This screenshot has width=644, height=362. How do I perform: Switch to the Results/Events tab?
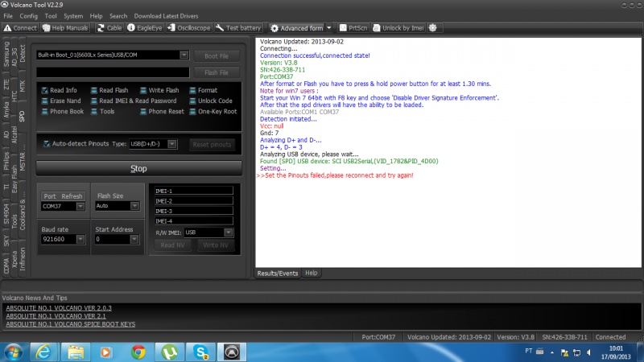[278, 273]
